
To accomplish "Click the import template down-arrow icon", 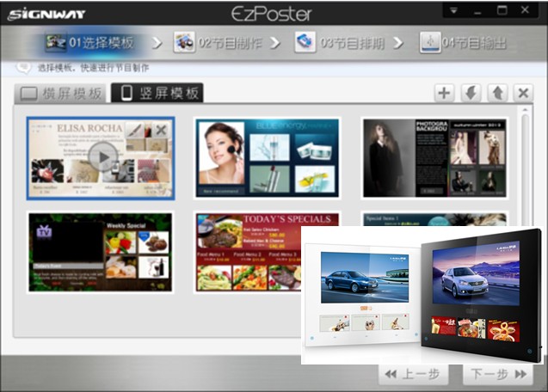I will (471, 93).
